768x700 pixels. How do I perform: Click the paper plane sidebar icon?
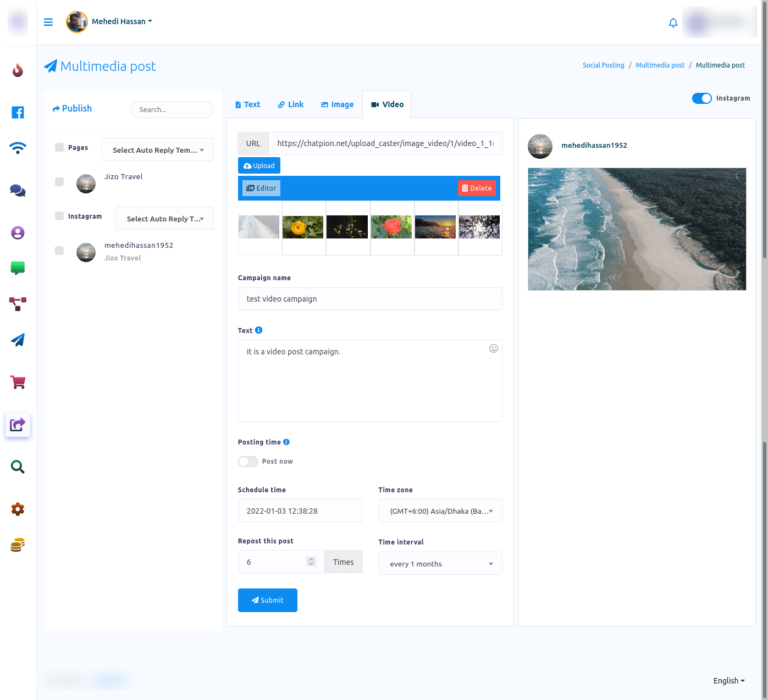tap(18, 340)
